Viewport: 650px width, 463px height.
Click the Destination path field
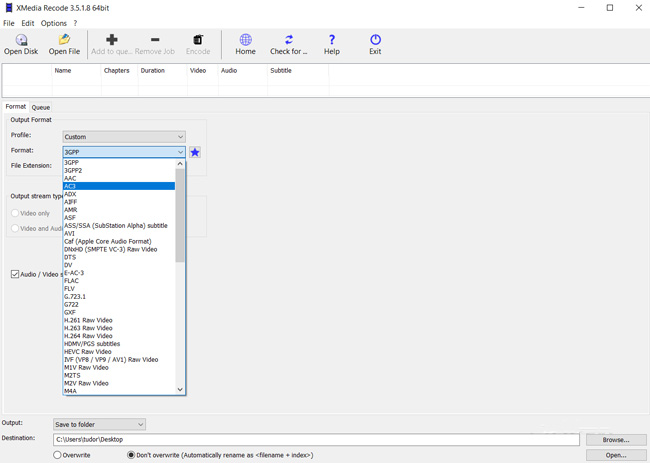pyautogui.click(x=316, y=439)
